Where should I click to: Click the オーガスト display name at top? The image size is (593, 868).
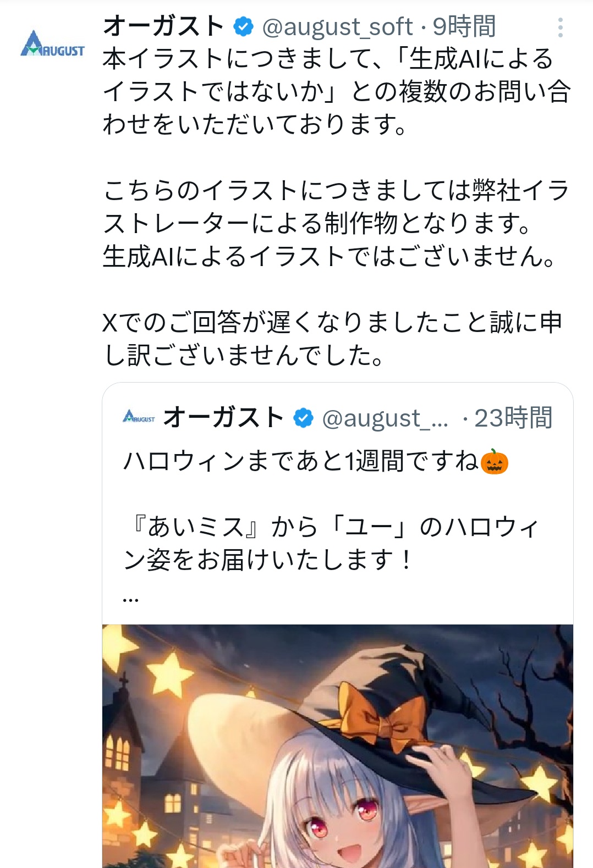point(163,26)
